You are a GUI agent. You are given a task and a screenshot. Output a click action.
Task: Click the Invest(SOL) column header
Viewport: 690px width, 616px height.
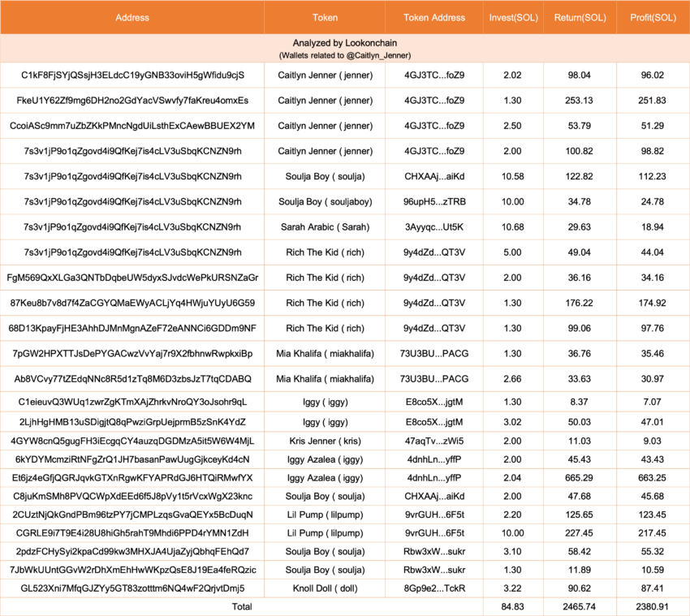[x=513, y=18]
